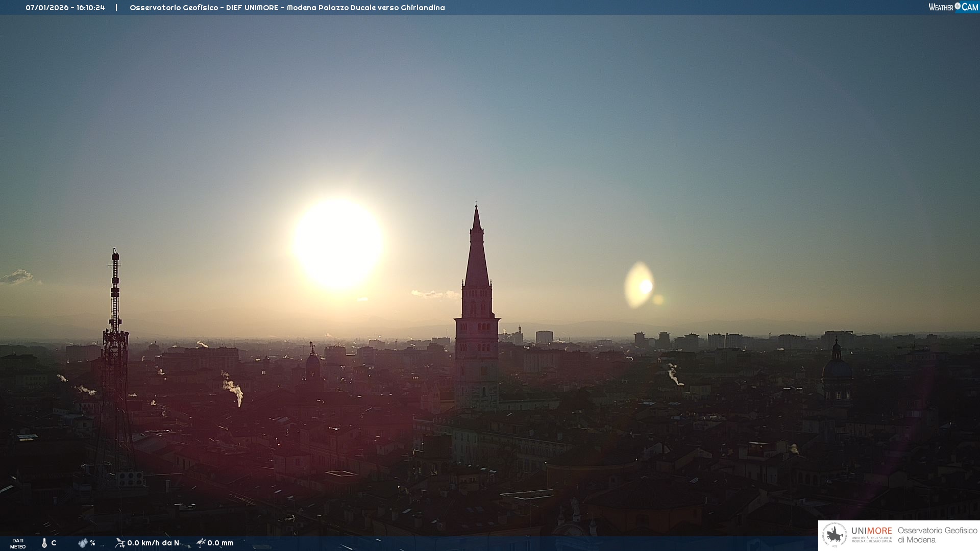Click the bright sun in the sky
Screen dimensions: 980x551
coord(338,243)
